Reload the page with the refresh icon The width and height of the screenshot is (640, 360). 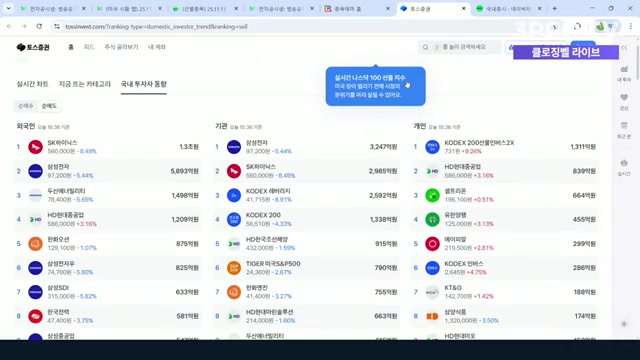point(39,26)
